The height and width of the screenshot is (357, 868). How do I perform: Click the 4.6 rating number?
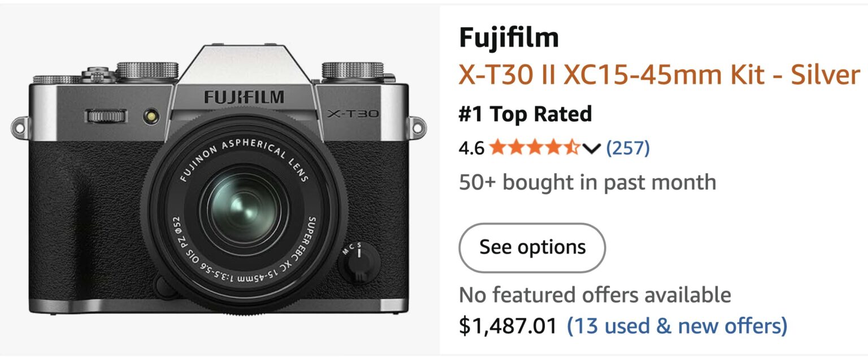(471, 148)
